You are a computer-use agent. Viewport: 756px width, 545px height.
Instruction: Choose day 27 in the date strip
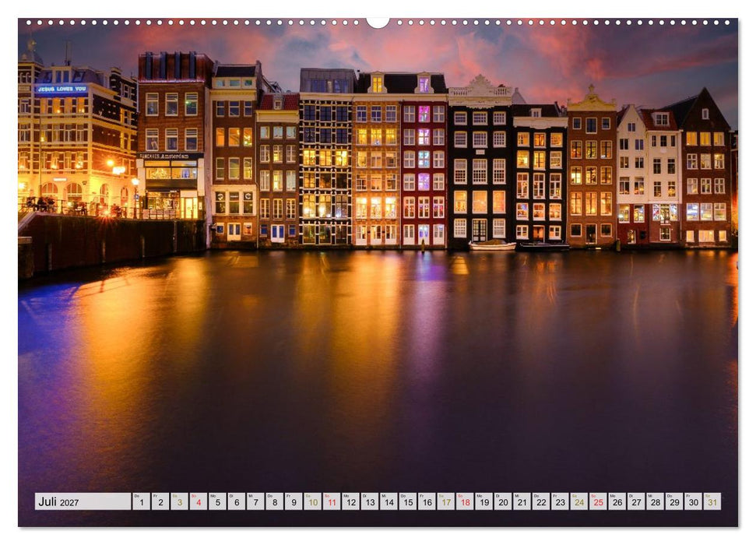[636, 501]
